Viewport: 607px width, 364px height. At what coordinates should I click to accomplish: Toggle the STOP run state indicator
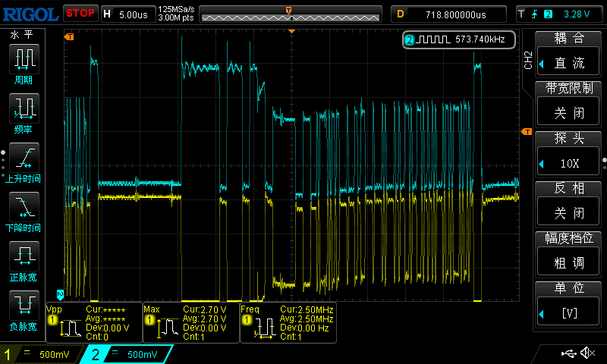pos(80,13)
